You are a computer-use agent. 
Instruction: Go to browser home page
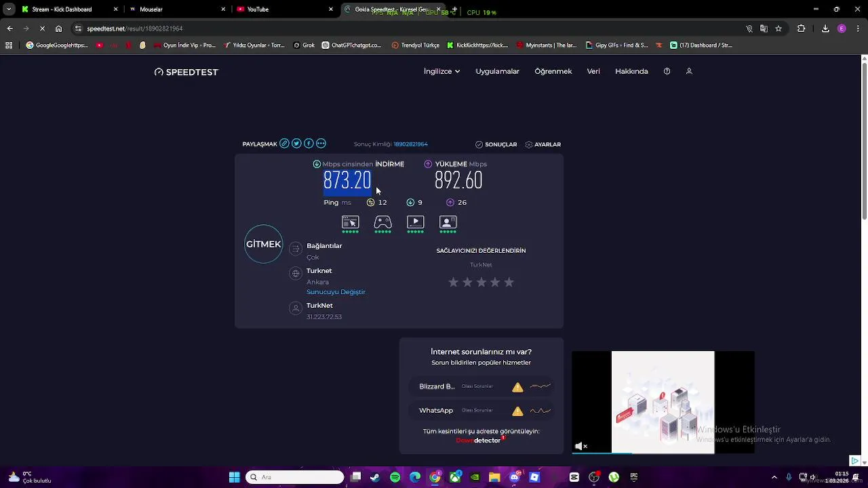58,28
